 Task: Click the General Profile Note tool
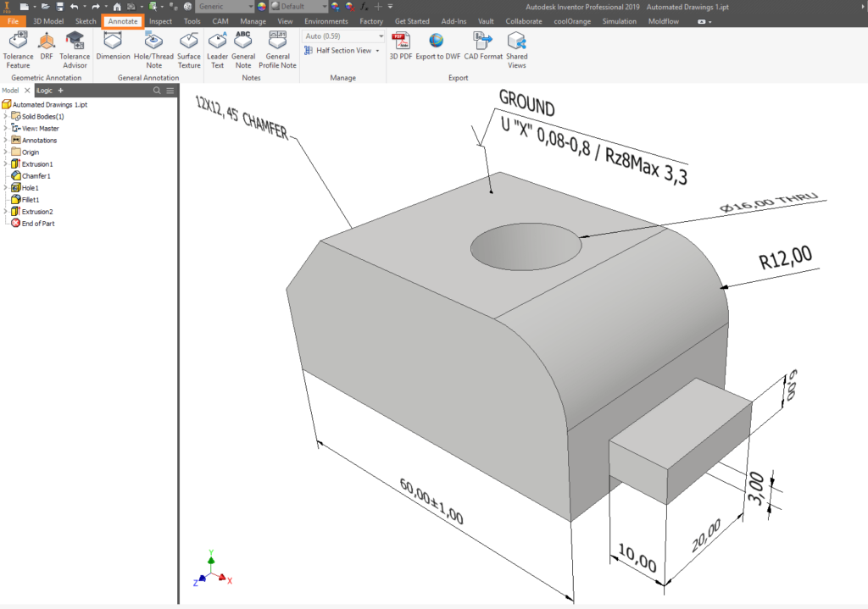click(x=277, y=50)
